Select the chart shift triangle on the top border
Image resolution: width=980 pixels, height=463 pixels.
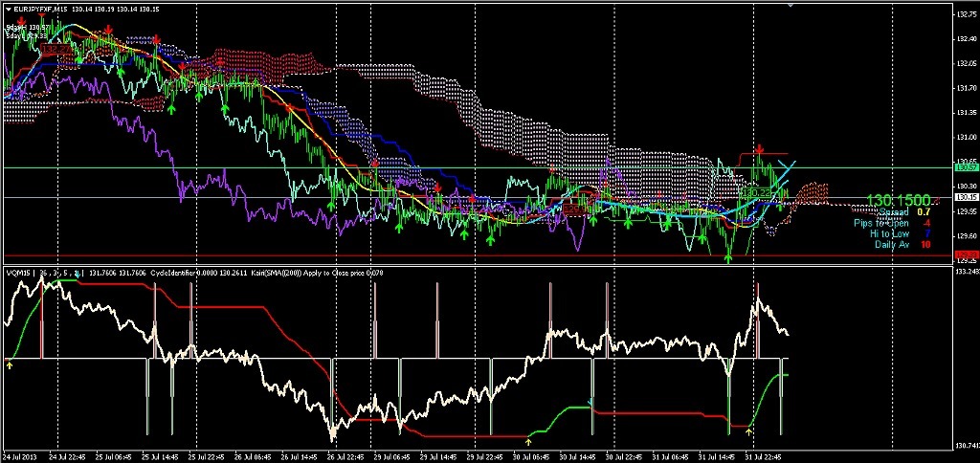[791, 5]
